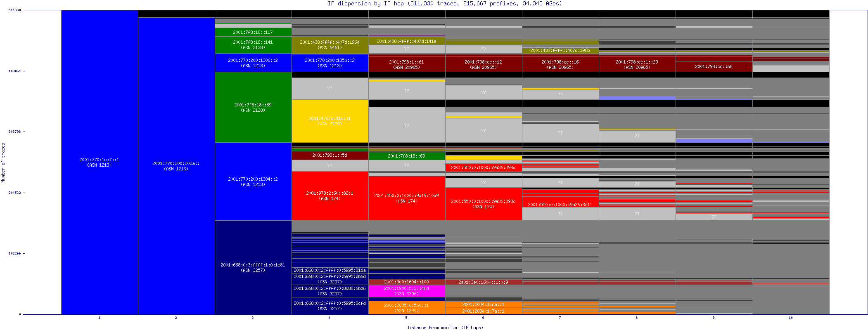868x330 pixels.
Task: Select navy row 2001:668:0:2:ffff:0:5995:8cfd
Action: pyautogui.click(x=330, y=306)
